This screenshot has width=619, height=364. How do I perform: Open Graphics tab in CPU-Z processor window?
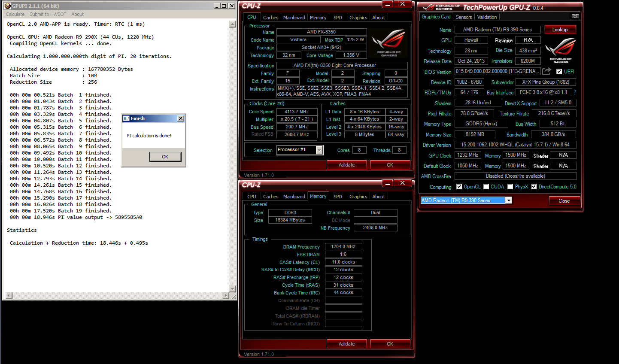coord(358,18)
